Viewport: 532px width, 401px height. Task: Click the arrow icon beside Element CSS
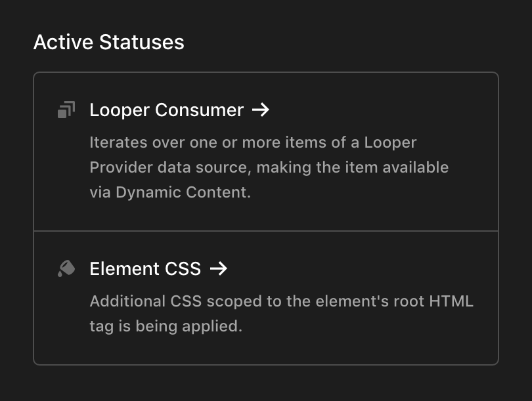click(x=220, y=268)
